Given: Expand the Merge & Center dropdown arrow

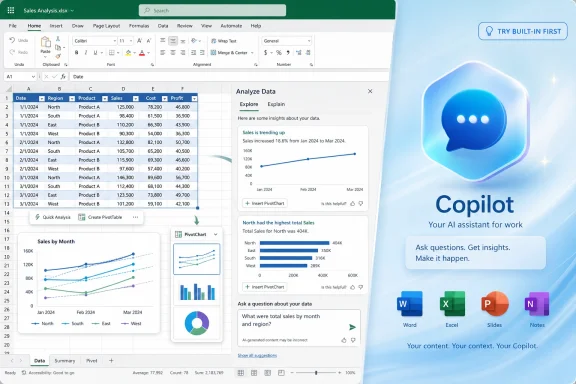Looking at the screenshot, I should [x=252, y=53].
